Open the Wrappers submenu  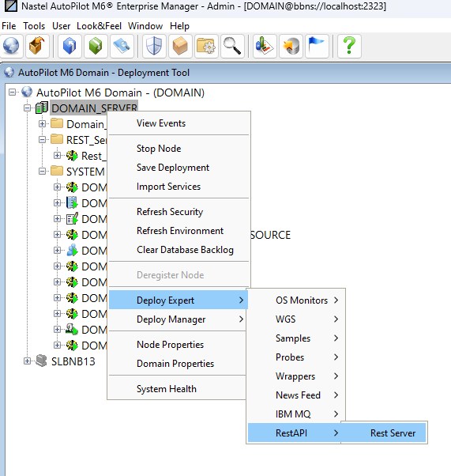[x=296, y=376]
